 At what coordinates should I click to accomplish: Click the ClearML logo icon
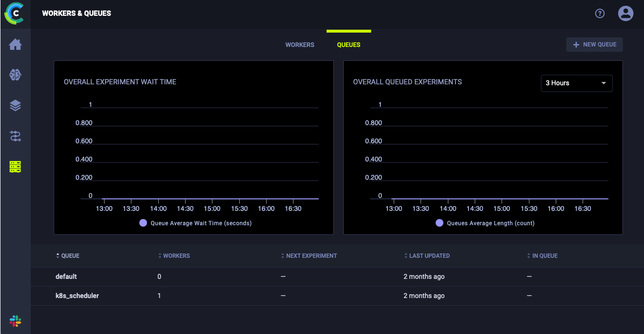coord(15,13)
